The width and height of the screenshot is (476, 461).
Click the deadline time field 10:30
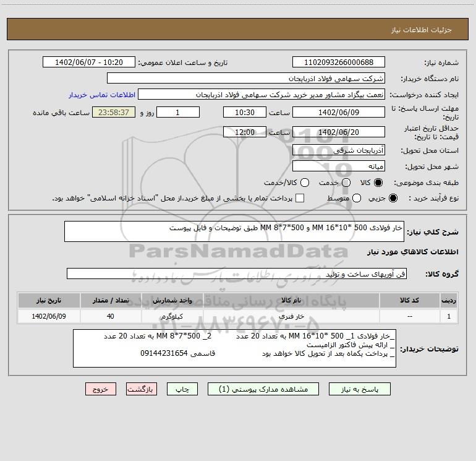pyautogui.click(x=245, y=112)
